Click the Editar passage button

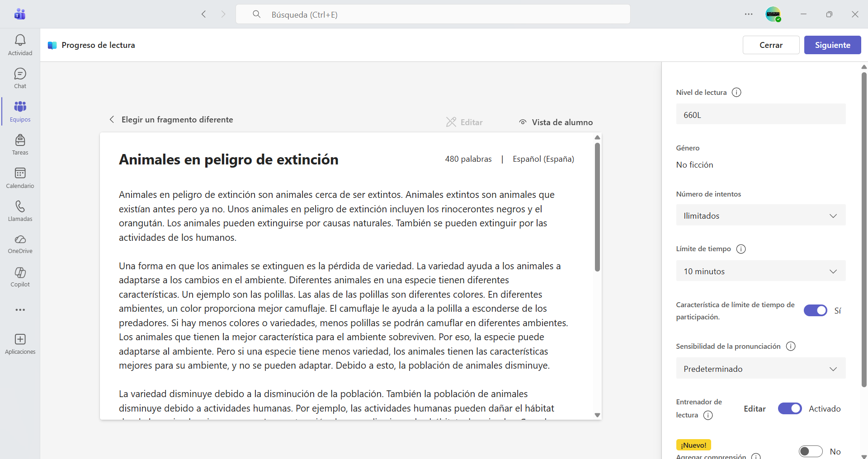point(464,122)
